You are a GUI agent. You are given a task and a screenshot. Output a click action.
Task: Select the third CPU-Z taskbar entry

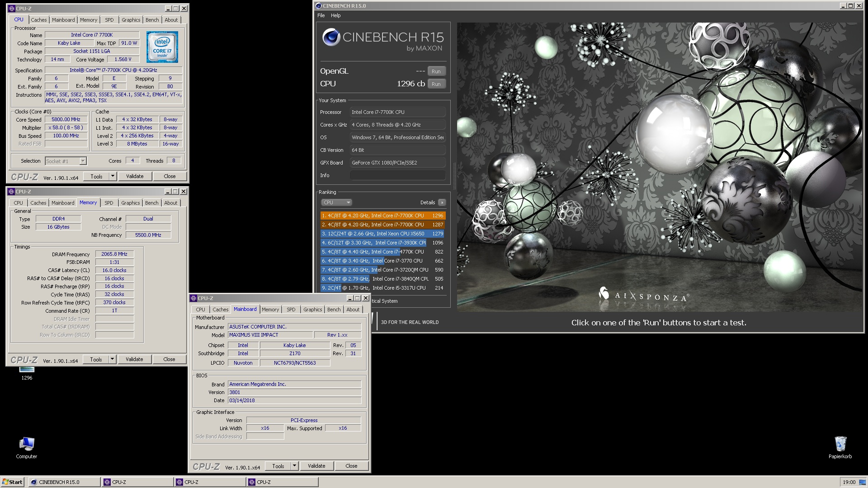click(x=282, y=482)
